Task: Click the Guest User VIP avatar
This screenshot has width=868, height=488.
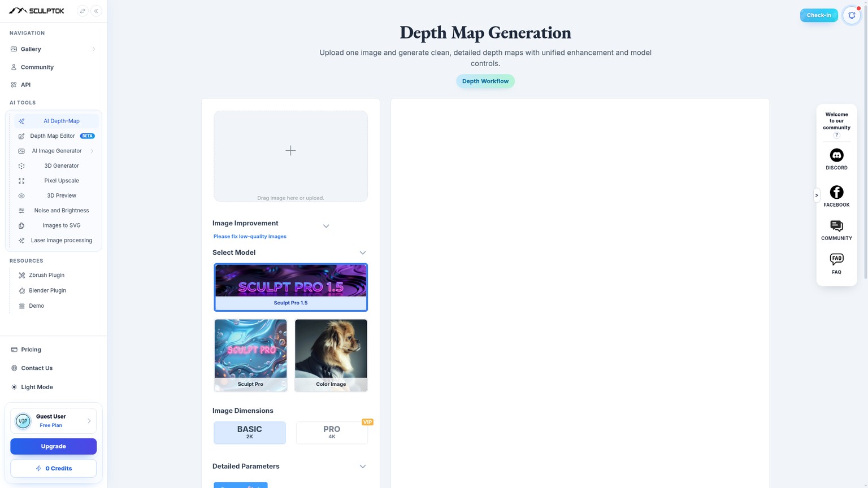Action: 23,421
